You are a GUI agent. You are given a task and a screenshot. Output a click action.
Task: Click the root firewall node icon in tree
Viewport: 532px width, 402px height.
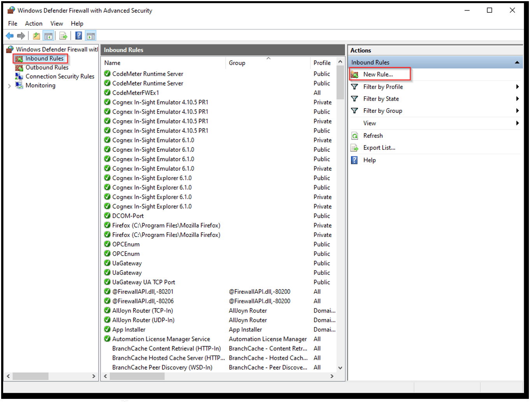(x=10, y=49)
